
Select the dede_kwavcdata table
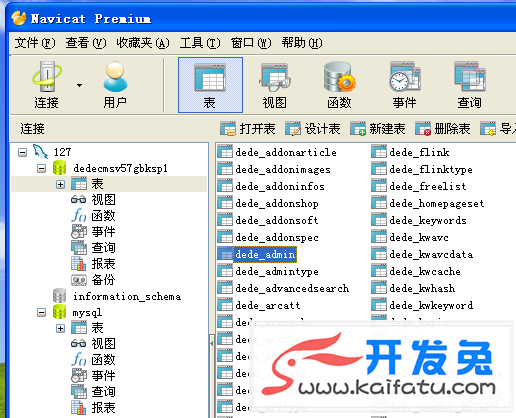422,254
